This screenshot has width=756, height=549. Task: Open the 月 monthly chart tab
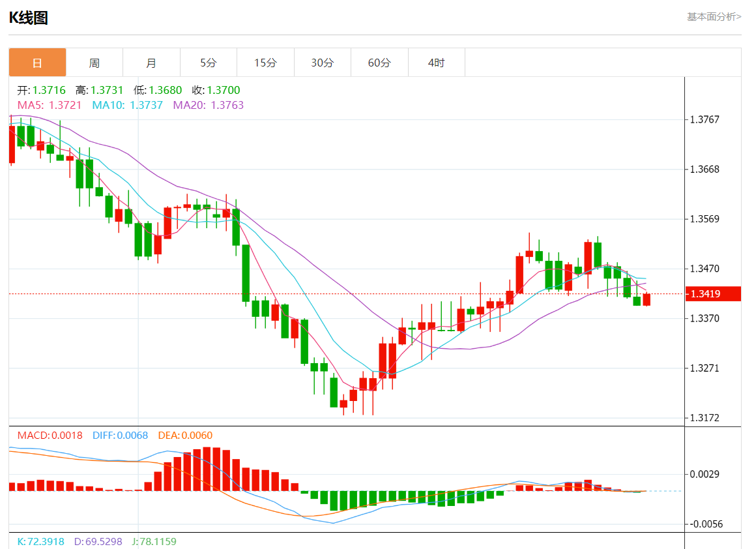pyautogui.click(x=151, y=63)
